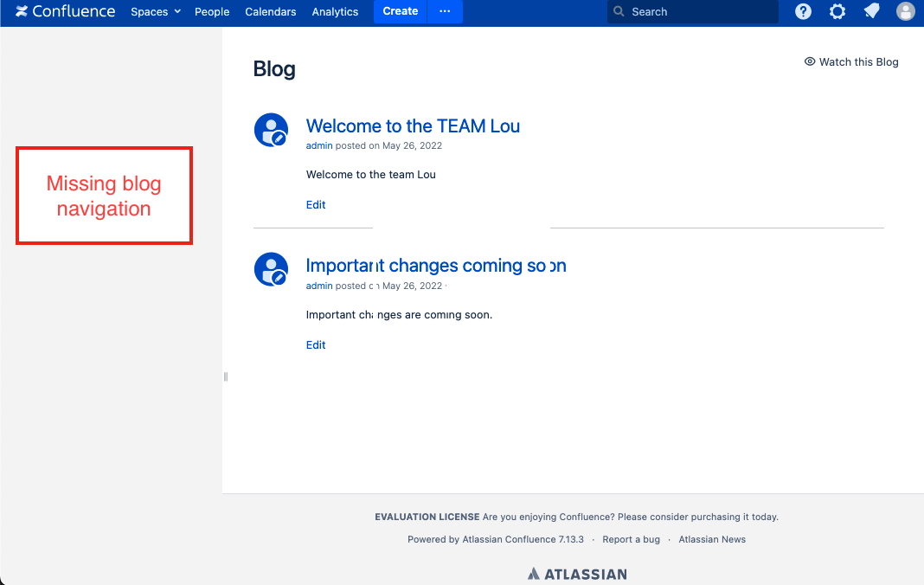
Task: Click the Atlassian logo in footer
Action: pos(578,574)
